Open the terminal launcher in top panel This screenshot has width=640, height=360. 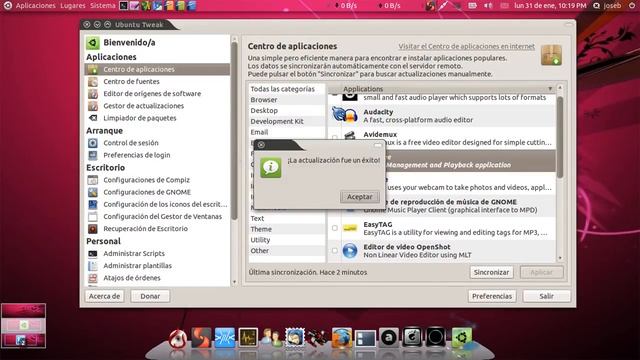(123, 6)
